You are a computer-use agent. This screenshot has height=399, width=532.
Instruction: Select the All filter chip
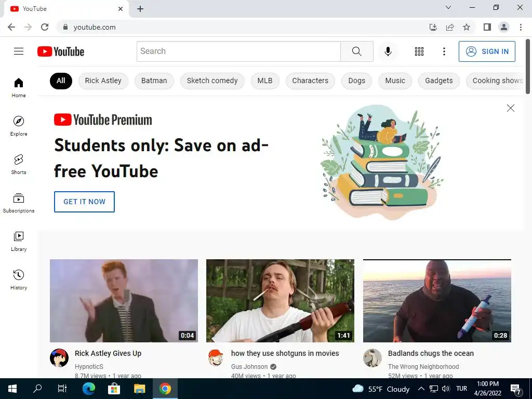tap(61, 81)
